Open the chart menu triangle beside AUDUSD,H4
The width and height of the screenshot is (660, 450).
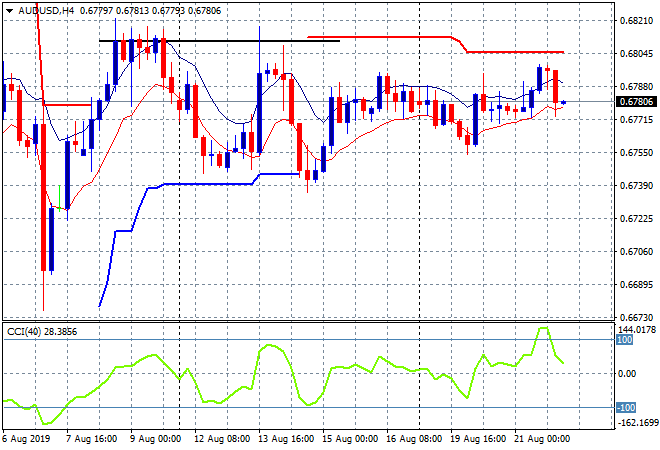9,11
